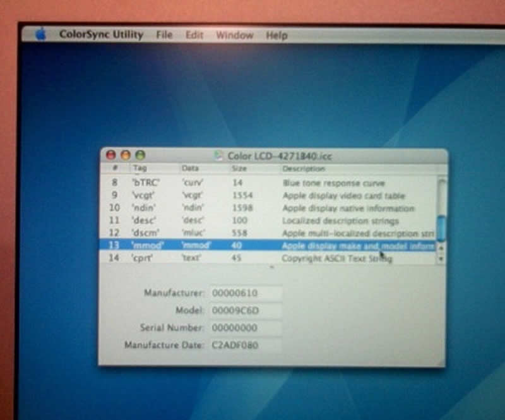Click the scroll down arrow in tag table
This screenshot has width=505, height=420.
tap(441, 258)
